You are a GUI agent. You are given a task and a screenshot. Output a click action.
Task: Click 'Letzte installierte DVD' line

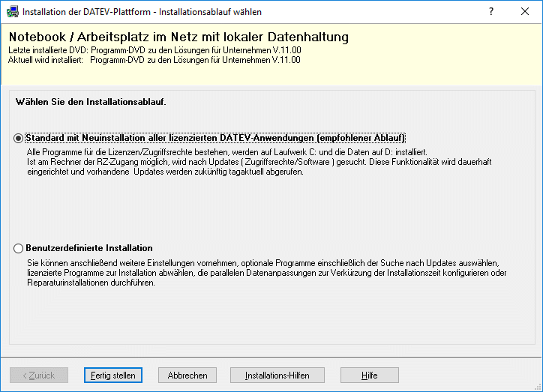click(154, 50)
